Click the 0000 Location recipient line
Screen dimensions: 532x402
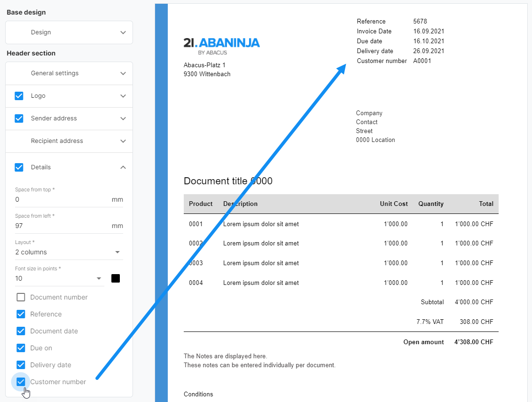(375, 140)
